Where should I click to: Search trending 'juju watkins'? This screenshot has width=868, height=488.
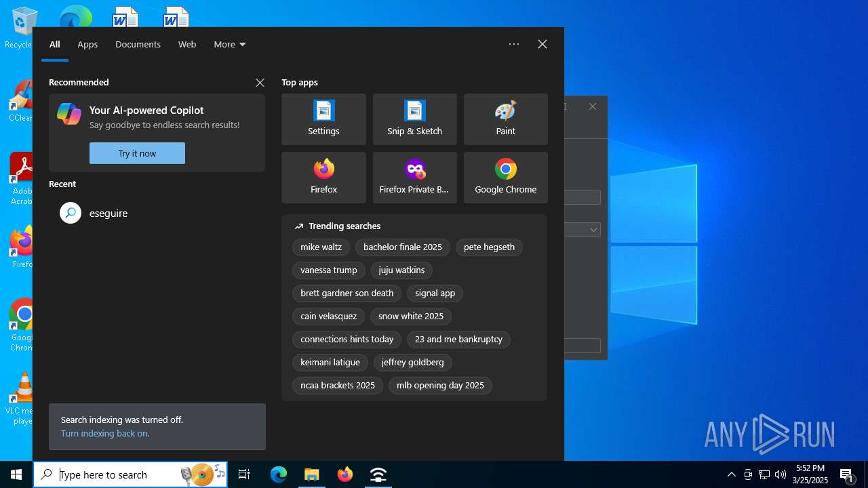(401, 270)
